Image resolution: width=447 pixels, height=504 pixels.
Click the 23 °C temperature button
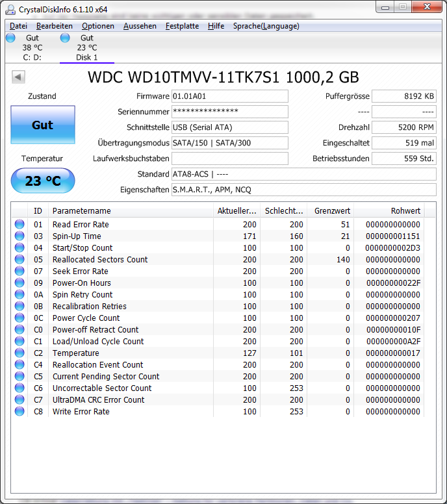pyautogui.click(x=43, y=181)
